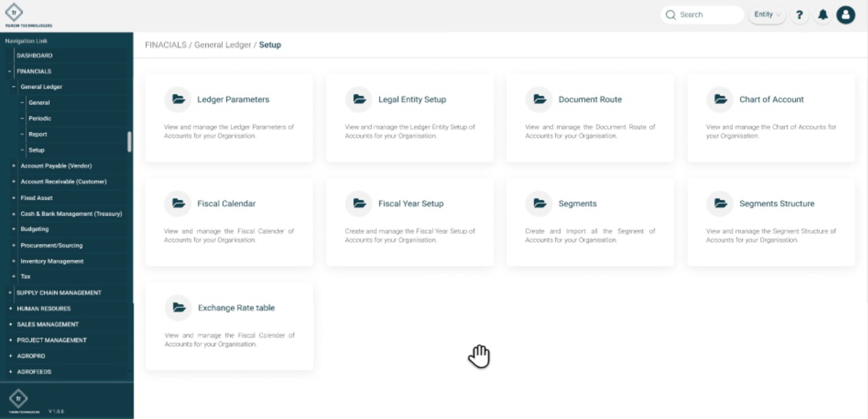The height and width of the screenshot is (419, 868).
Task: Open DASHBOARD in navigation sidebar
Action: point(35,55)
